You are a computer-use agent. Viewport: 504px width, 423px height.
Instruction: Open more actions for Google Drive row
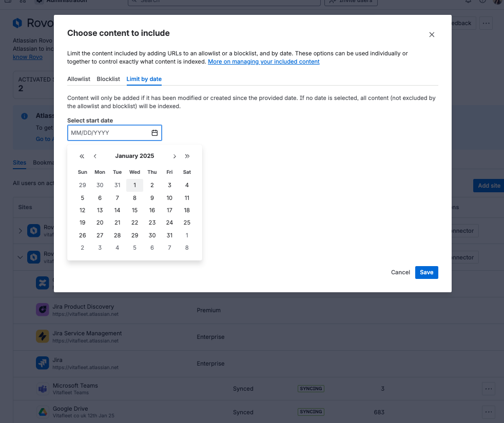coord(489,412)
